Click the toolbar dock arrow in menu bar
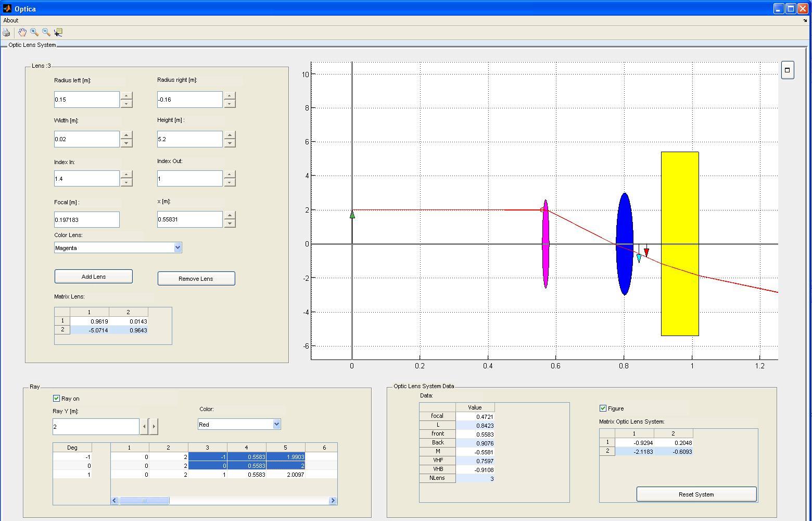This screenshot has height=521, width=812. tap(805, 21)
